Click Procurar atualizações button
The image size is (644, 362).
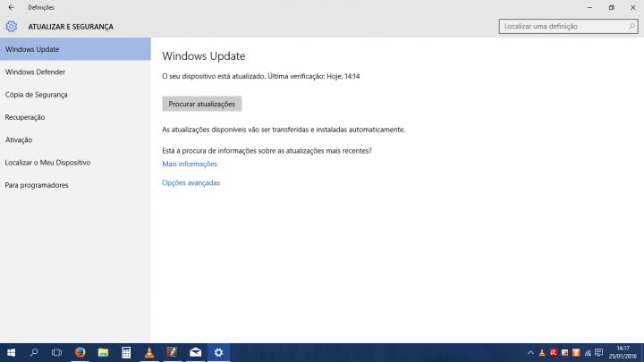[201, 104]
